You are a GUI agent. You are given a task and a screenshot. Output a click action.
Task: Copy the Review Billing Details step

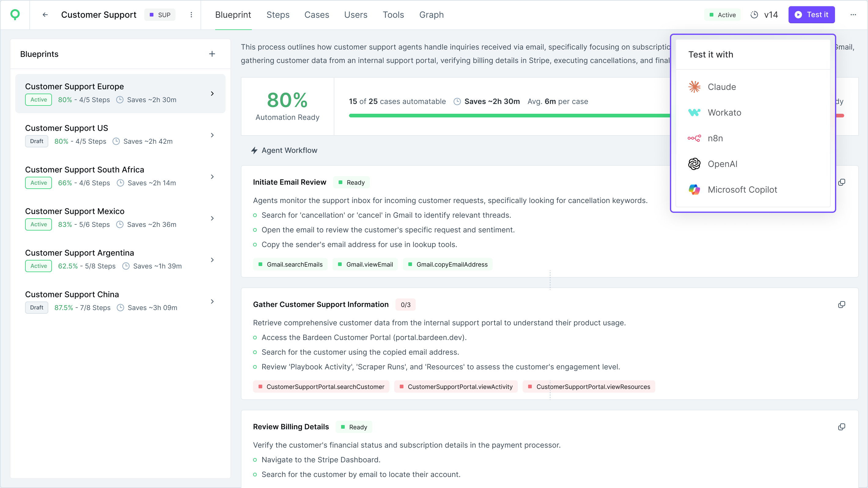(x=841, y=427)
